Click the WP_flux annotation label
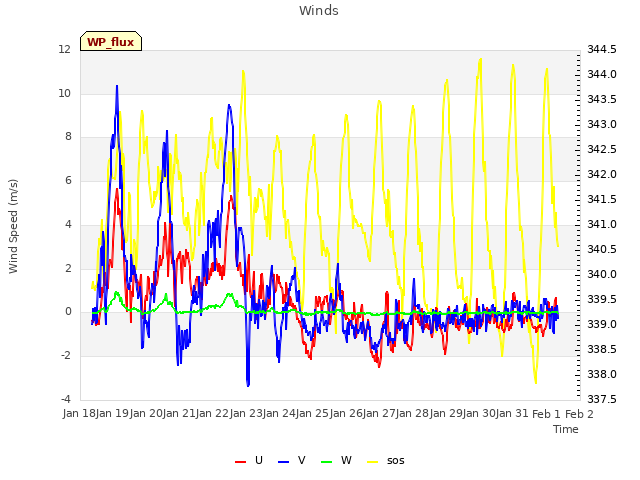The width and height of the screenshot is (640, 480). [111, 42]
